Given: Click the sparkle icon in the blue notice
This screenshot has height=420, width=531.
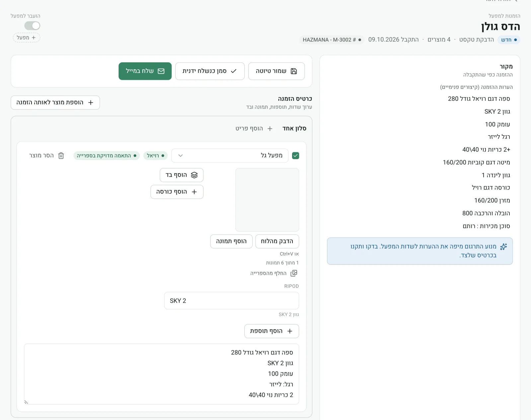Looking at the screenshot, I should pos(503,247).
